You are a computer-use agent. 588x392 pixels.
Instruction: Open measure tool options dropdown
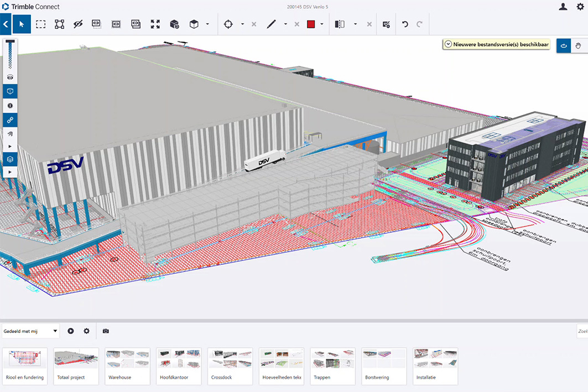click(x=242, y=24)
